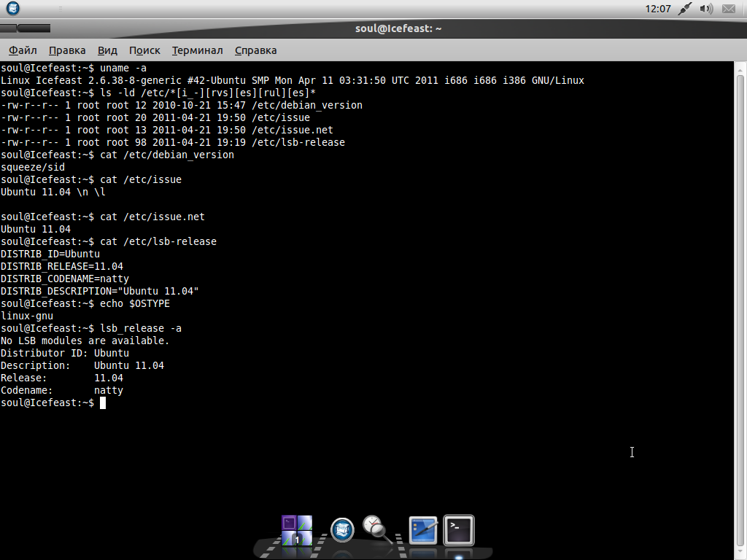The image size is (747, 560).
Task: Click the 'DISTRIB_RELEASE=11.04' line
Action: (x=61, y=266)
